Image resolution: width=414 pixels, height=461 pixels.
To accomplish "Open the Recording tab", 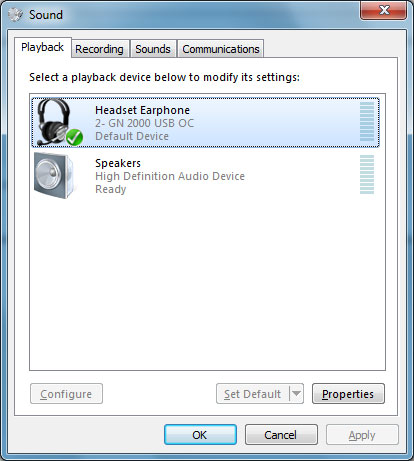I will pyautogui.click(x=99, y=49).
